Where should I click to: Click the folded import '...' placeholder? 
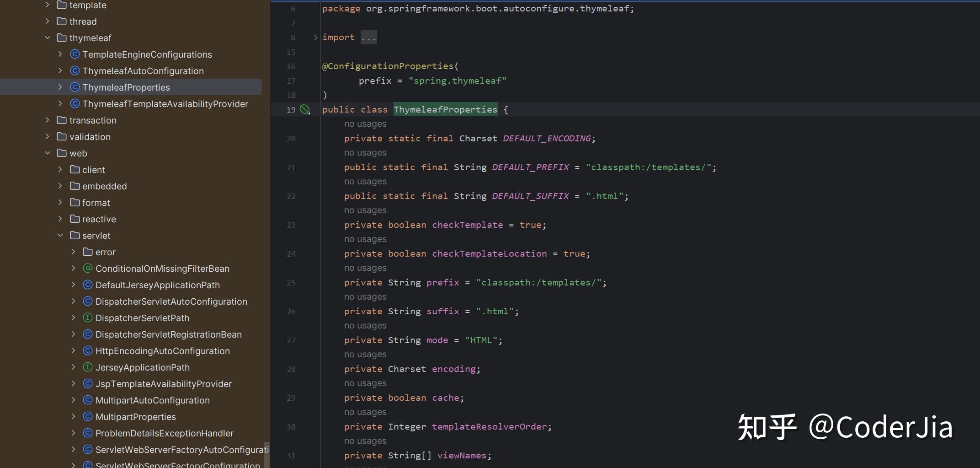(x=368, y=38)
